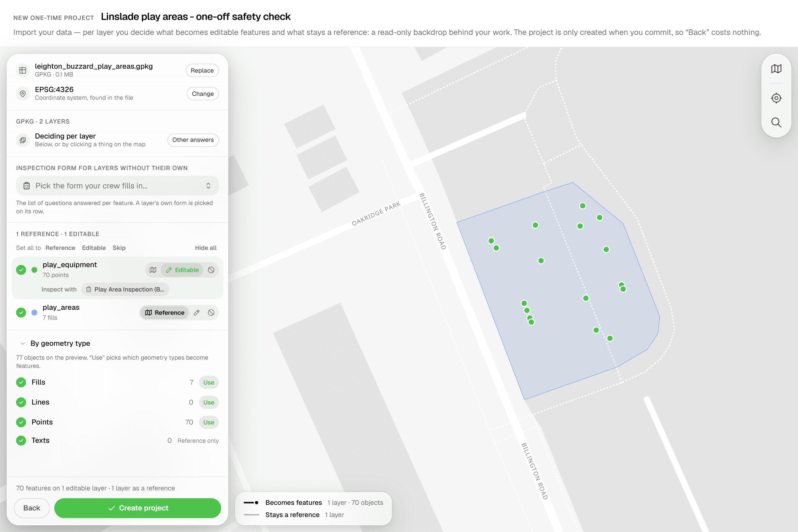The width and height of the screenshot is (798, 532).
Task: Set all layers to Reference
Action: coord(60,248)
